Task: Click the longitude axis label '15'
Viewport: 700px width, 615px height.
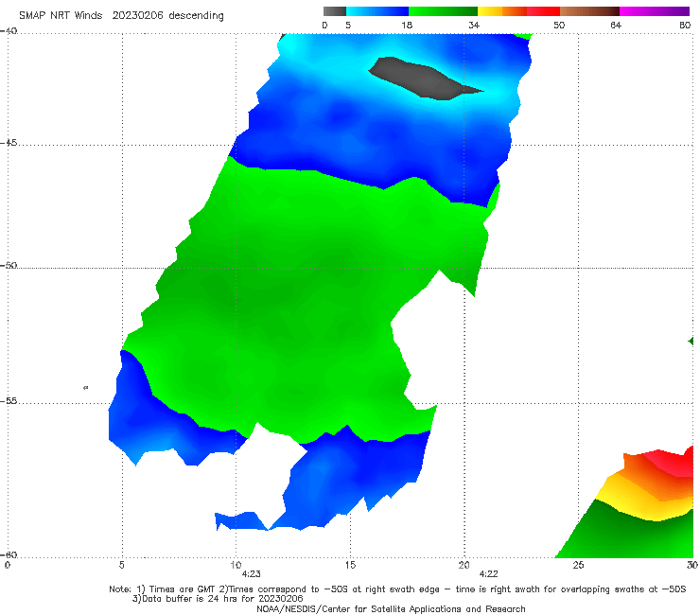Action: point(350,565)
